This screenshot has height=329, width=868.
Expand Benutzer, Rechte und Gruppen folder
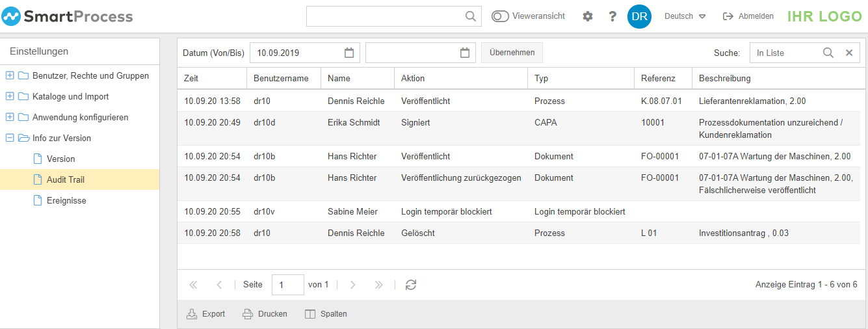[x=10, y=75]
